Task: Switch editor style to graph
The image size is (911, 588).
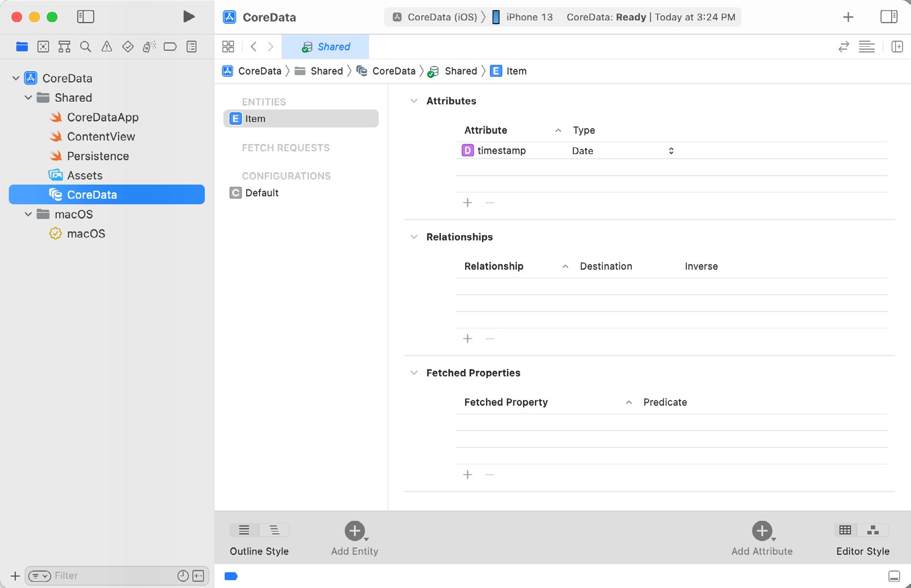Action: coord(873,530)
